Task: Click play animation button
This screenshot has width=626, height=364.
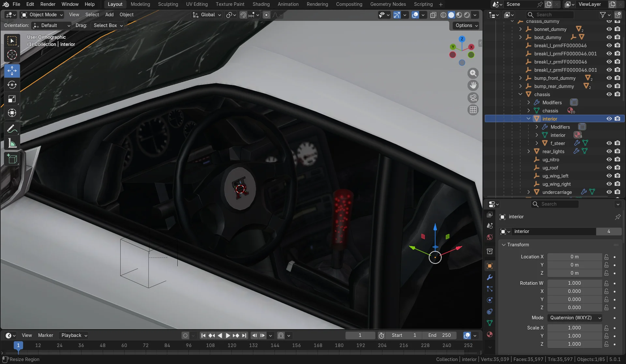Action: click(228, 335)
